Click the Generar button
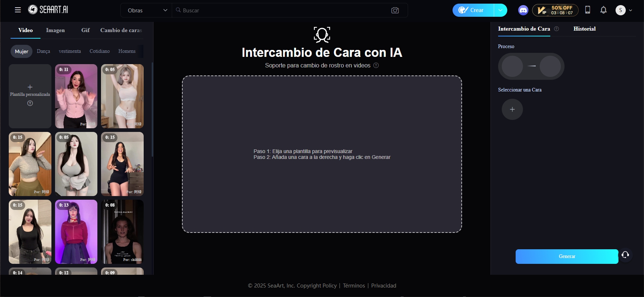Screen dimensions: 644x297 [567, 257]
